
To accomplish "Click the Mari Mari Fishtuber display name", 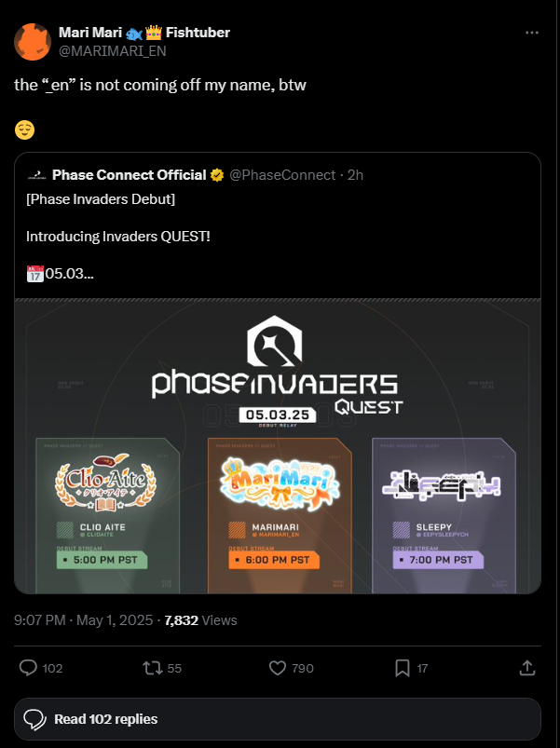I will pos(144,33).
